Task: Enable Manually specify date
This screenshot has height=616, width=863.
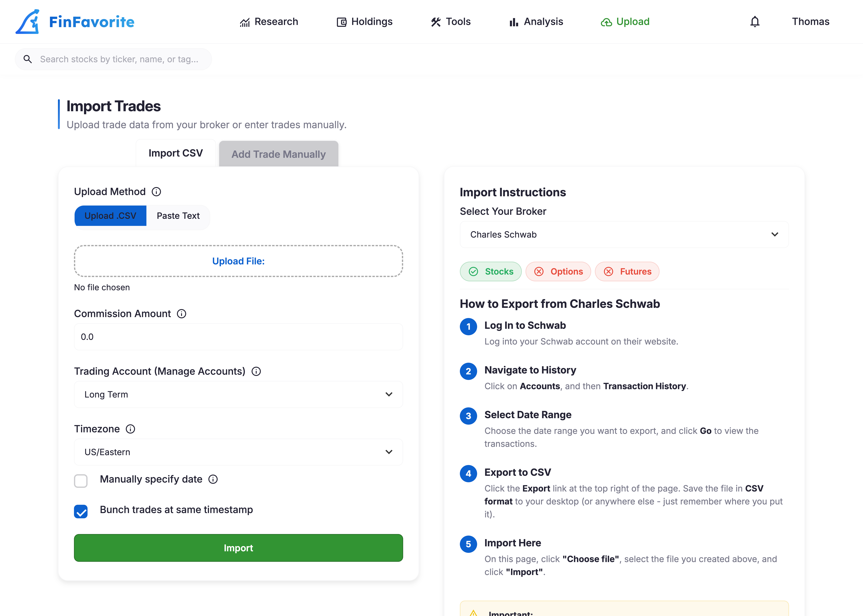Action: [x=81, y=481]
